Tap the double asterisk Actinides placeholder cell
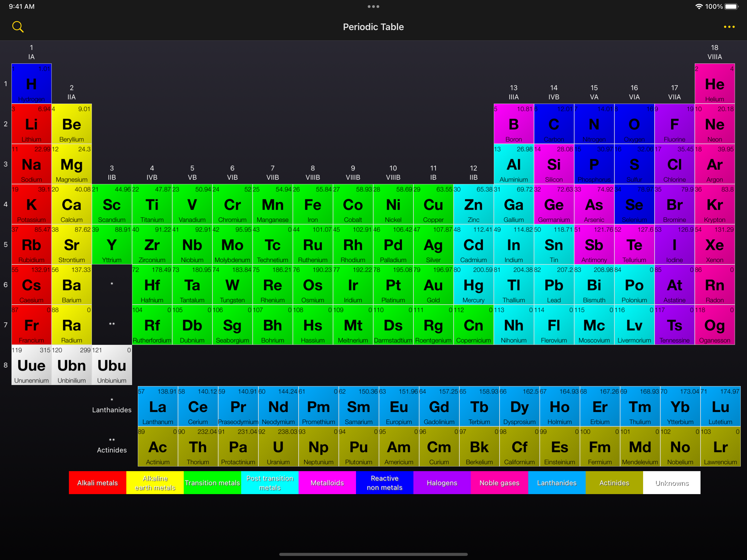Image resolution: width=747 pixels, height=560 pixels. click(112, 325)
